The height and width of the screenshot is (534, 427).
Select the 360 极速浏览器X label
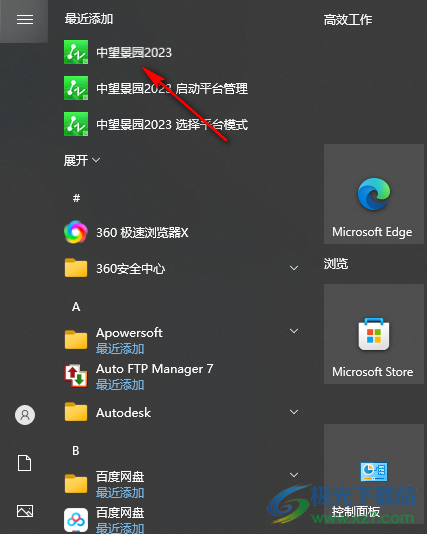(x=142, y=233)
